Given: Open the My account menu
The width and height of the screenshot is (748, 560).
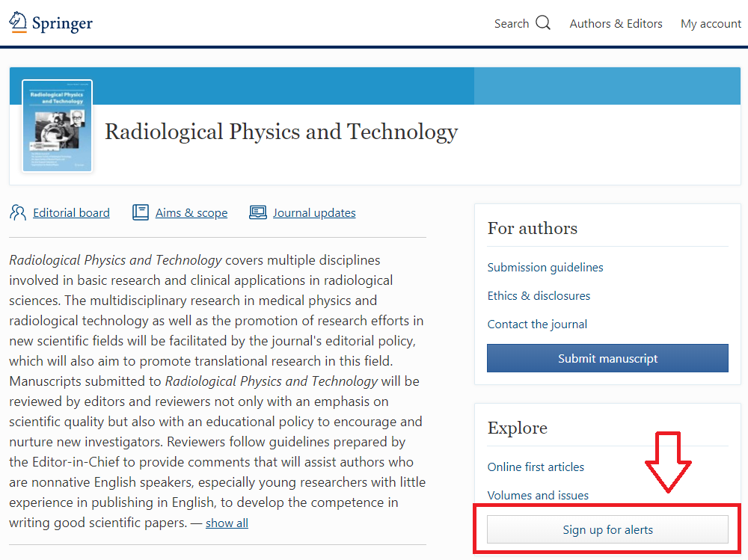Looking at the screenshot, I should (x=711, y=24).
